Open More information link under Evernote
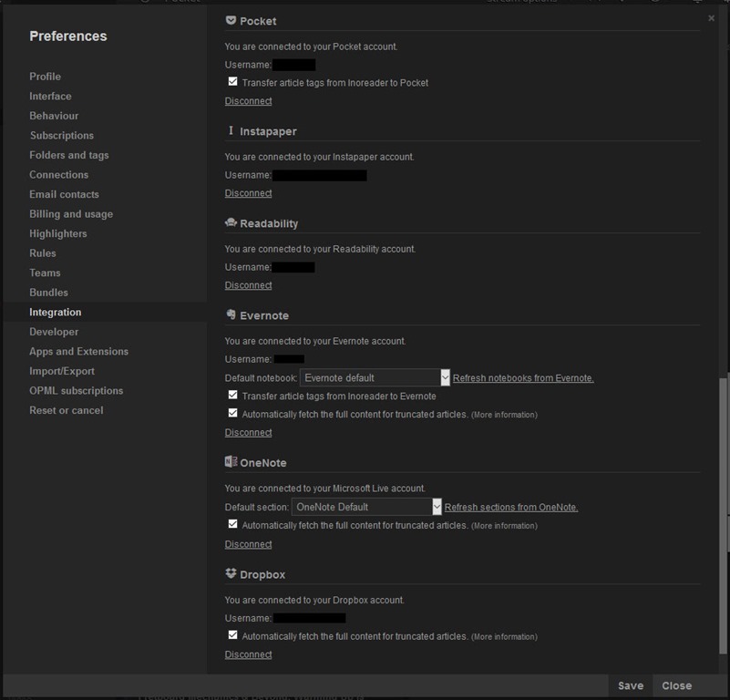Viewport: 730px width, 700px height. click(504, 415)
